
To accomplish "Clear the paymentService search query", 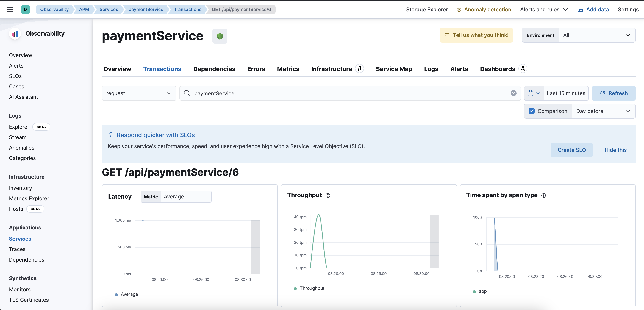I will click(x=513, y=93).
